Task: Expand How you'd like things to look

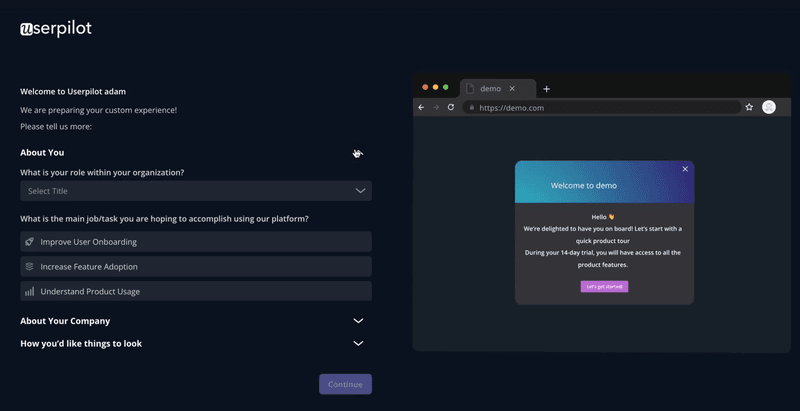Action: click(192, 343)
